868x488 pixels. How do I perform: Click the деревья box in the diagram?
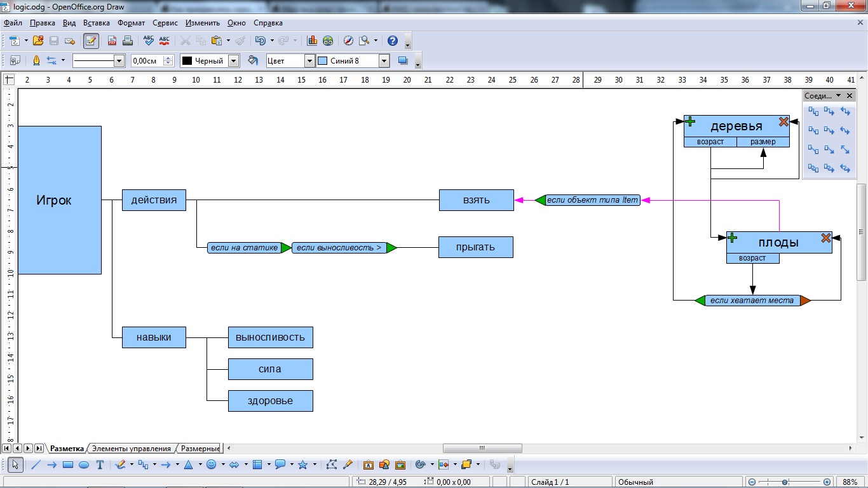pos(736,126)
